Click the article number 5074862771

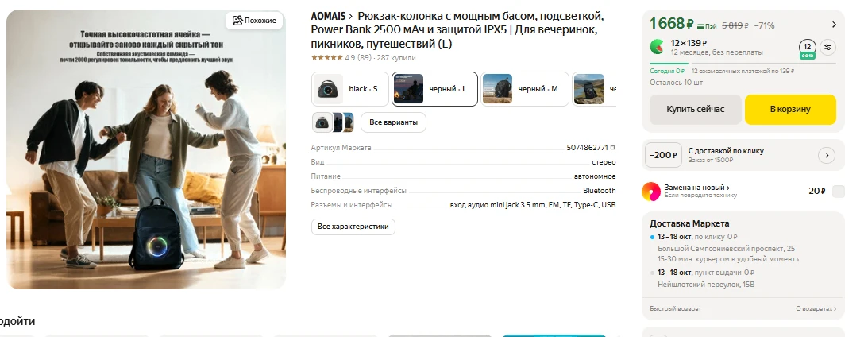[x=588, y=148]
